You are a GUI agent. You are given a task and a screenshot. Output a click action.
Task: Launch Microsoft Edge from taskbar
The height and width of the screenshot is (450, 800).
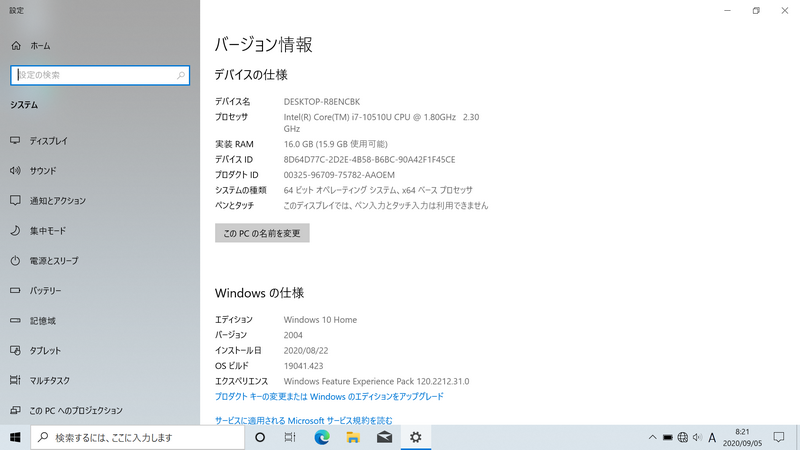[x=321, y=437]
